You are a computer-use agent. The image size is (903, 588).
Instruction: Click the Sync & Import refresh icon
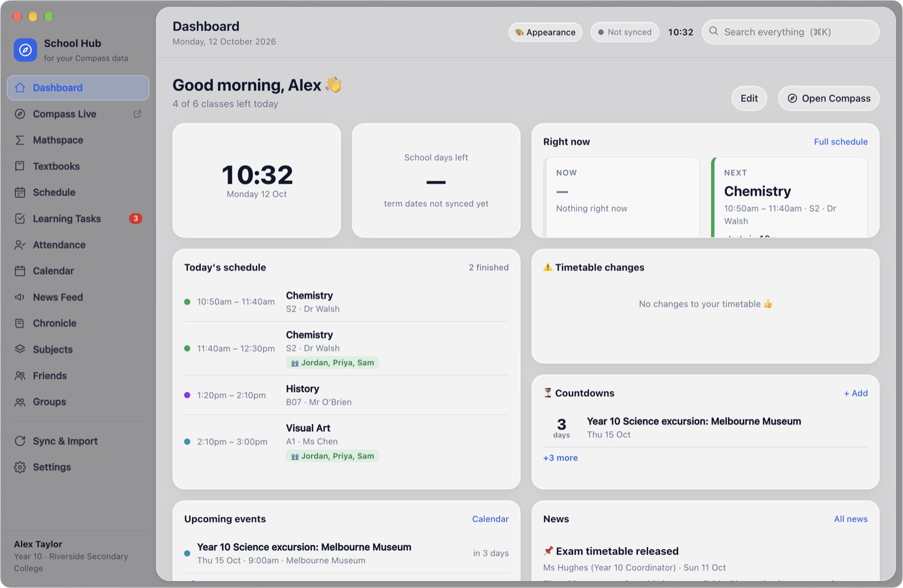point(20,441)
